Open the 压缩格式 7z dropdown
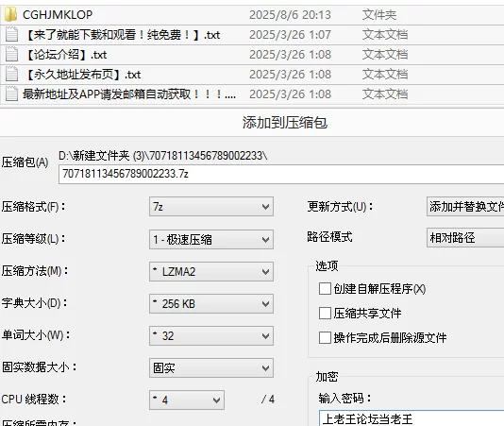Image resolution: width=504 pixels, height=426 pixels. (x=211, y=207)
